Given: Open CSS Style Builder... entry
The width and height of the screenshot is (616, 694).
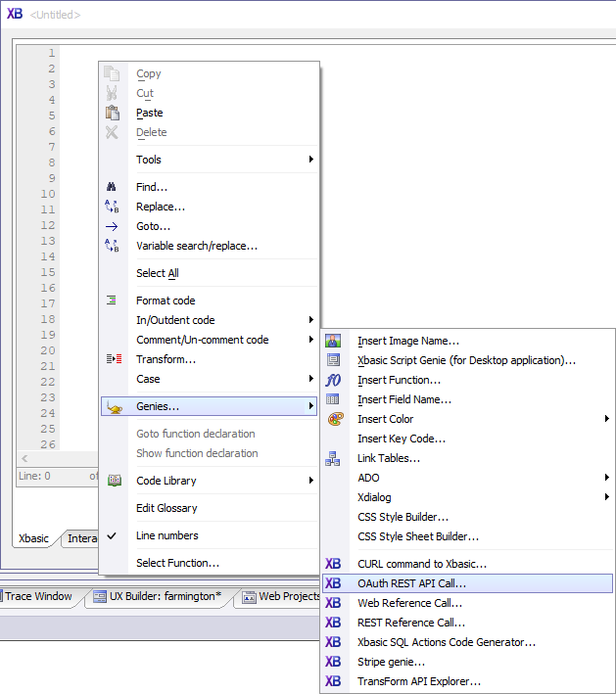Looking at the screenshot, I should coord(468,517).
